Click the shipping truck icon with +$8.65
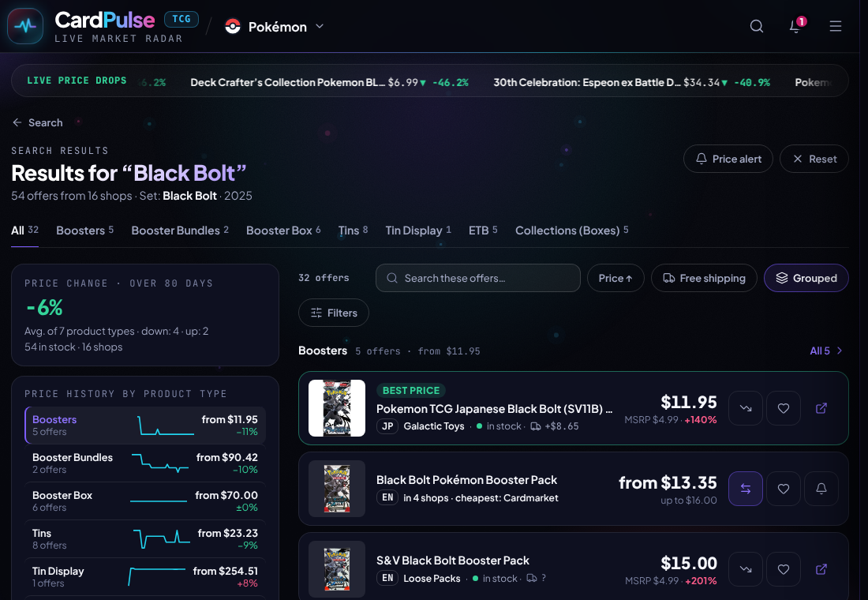Viewport: 868px width, 600px height. pos(536,426)
